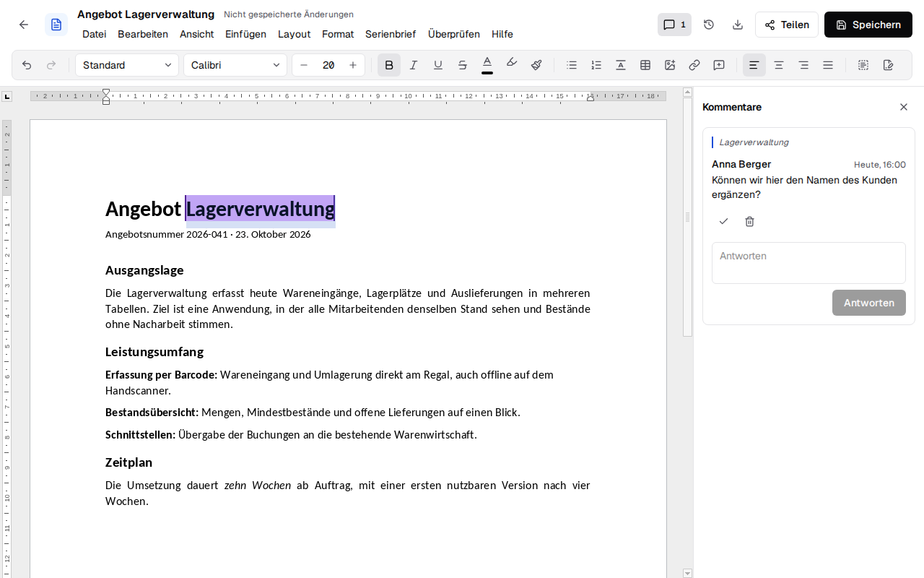Image resolution: width=924 pixels, height=578 pixels.
Task: Toggle bold formatting
Action: (389, 65)
